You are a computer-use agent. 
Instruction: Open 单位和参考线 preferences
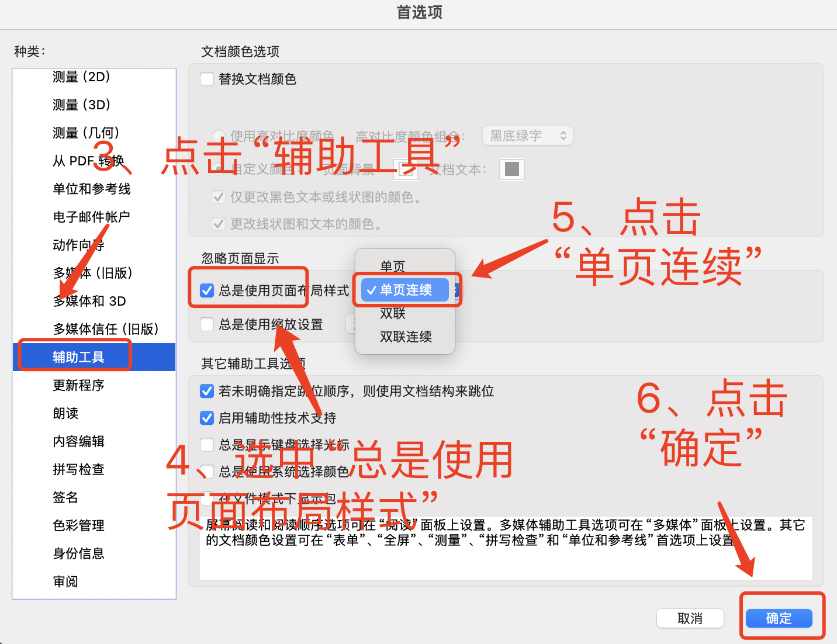[94, 189]
